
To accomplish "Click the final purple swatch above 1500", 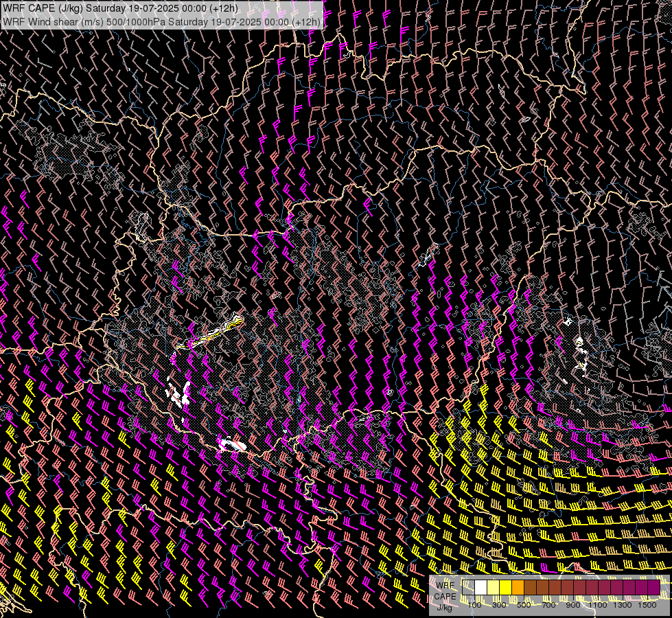I will 654,587.
